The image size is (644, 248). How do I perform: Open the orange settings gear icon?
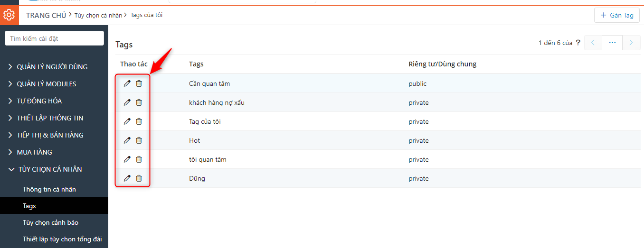[9, 15]
